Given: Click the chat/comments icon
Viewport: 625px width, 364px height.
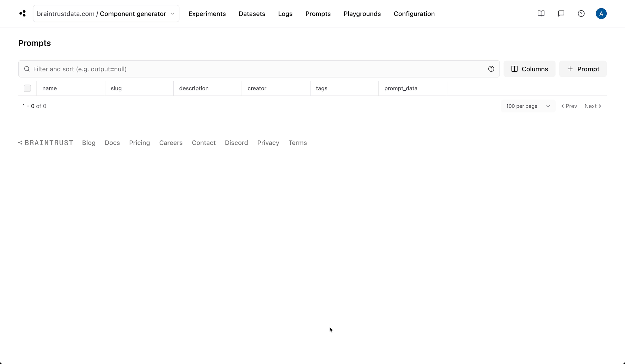Looking at the screenshot, I should pos(561,14).
